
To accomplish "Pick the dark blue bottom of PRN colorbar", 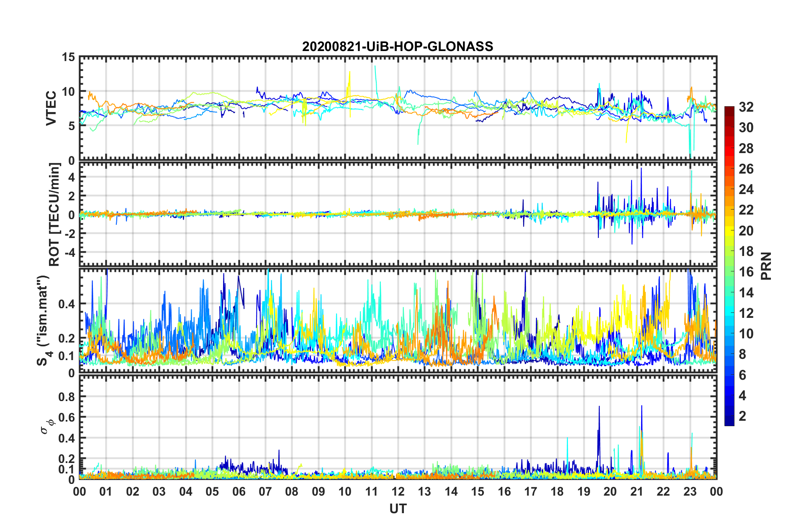I will [729, 422].
